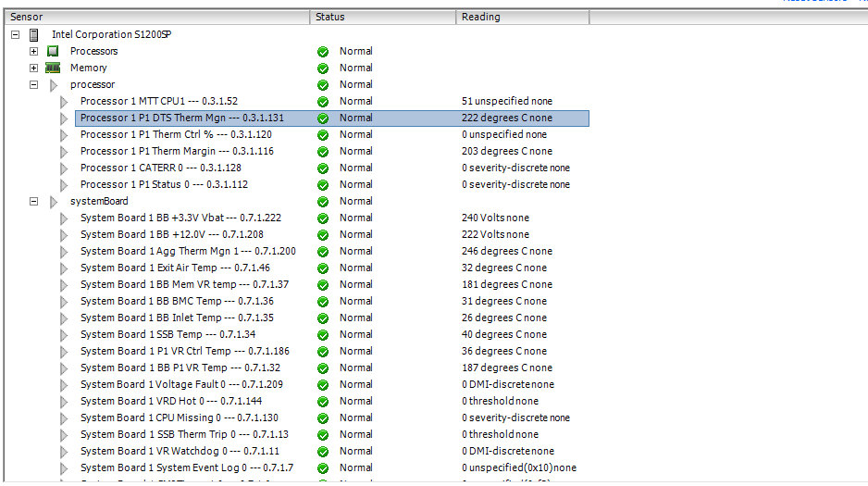Sort by the Reading column header

tap(523, 18)
